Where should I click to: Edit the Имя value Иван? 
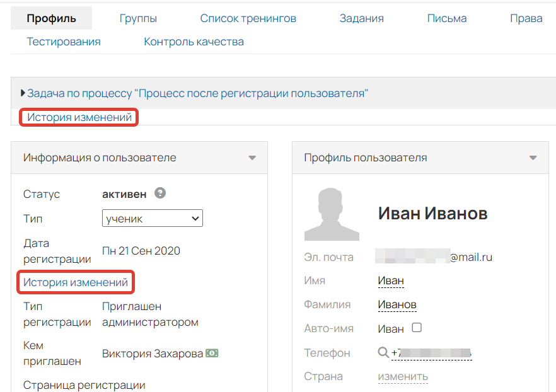point(391,280)
